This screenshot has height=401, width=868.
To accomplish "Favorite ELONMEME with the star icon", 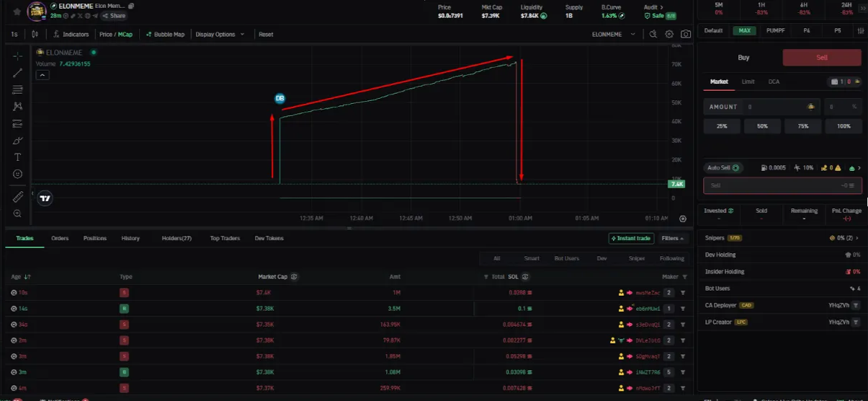I will [x=17, y=12].
